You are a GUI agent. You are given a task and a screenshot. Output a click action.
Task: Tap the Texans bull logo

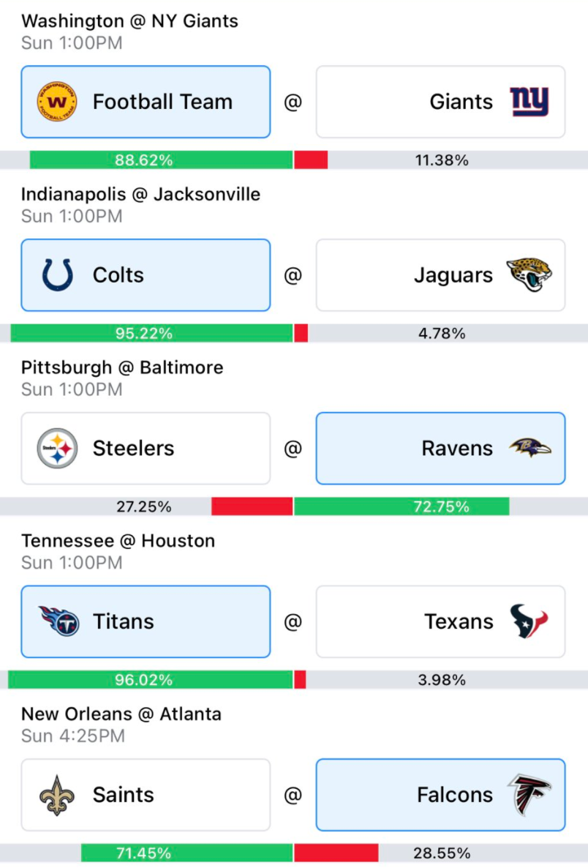point(529,621)
